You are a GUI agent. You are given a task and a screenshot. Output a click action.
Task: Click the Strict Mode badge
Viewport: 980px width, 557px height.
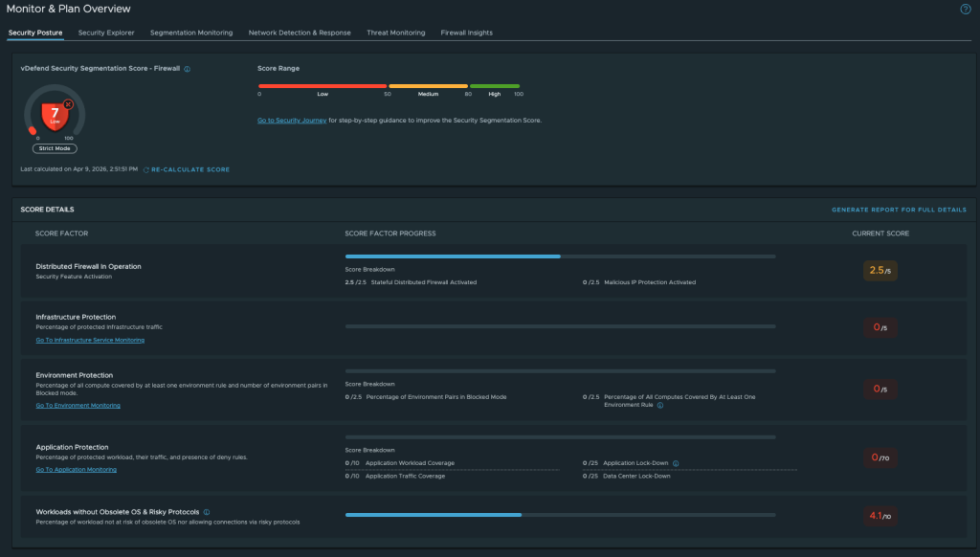tap(55, 148)
